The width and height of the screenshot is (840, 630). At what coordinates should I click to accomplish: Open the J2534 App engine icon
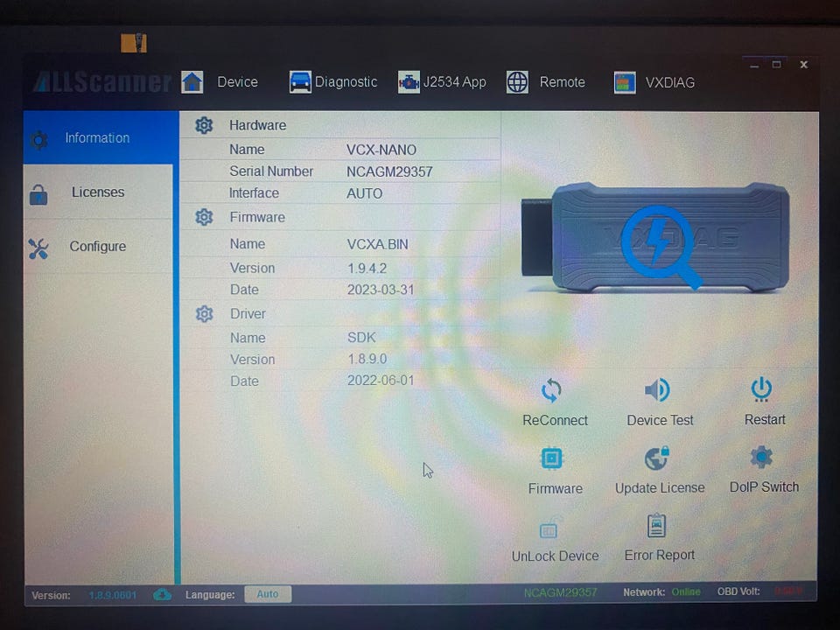pyautogui.click(x=409, y=82)
